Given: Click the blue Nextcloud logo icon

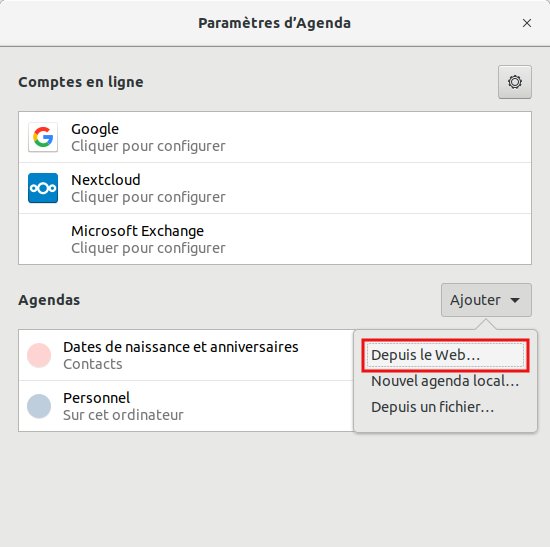Looking at the screenshot, I should click(x=43, y=188).
